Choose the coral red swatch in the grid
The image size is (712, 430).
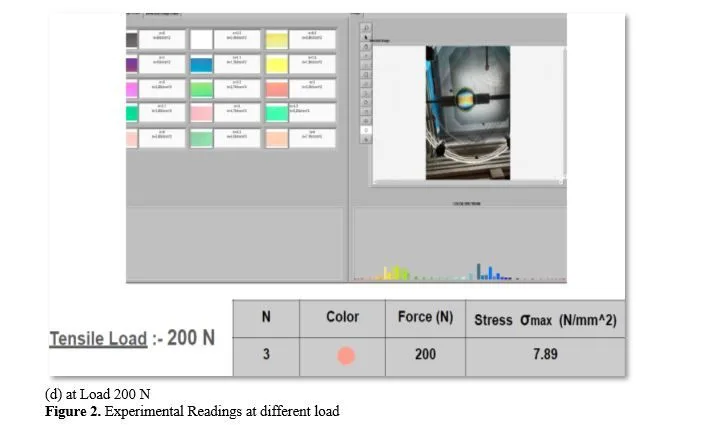[277, 89]
